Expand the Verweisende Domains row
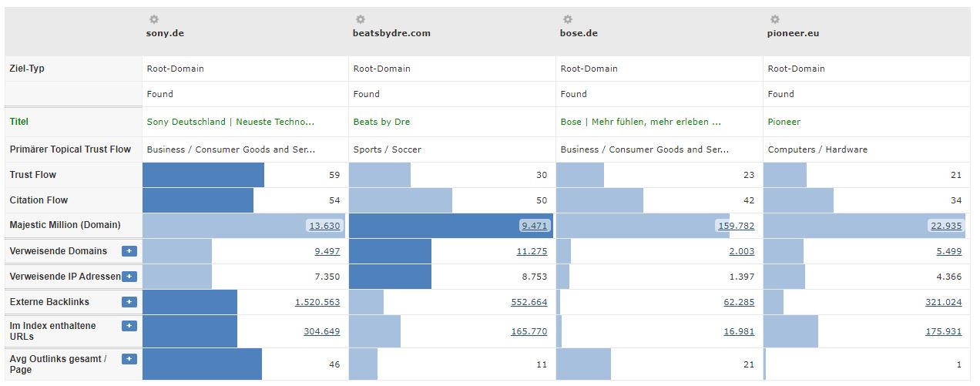Screen dimensions: 980x386 pyautogui.click(x=129, y=251)
